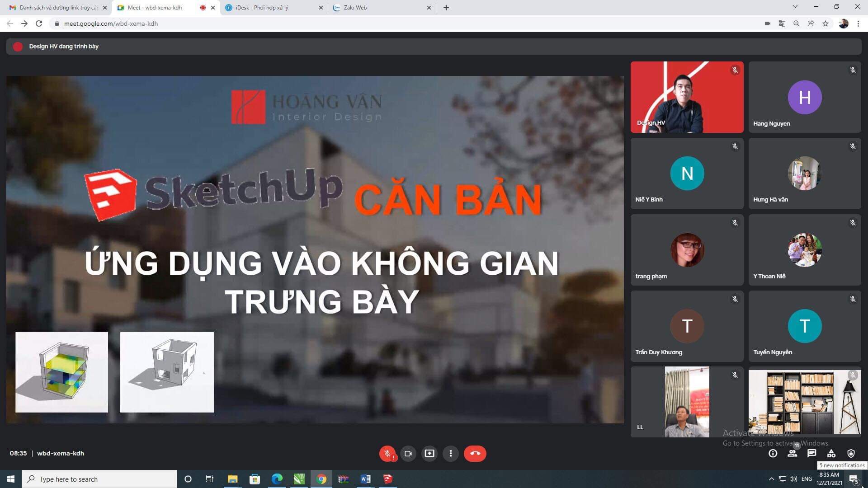Screen dimensions: 868x488
Task: Click the system volume speaker icon
Action: [793, 479]
